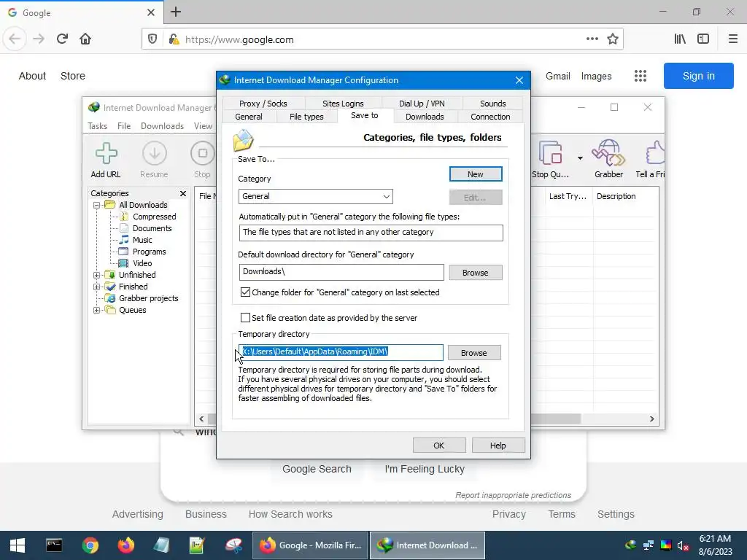747x560 pixels.
Task: Click the Downloads\ default directory field
Action: click(x=341, y=272)
